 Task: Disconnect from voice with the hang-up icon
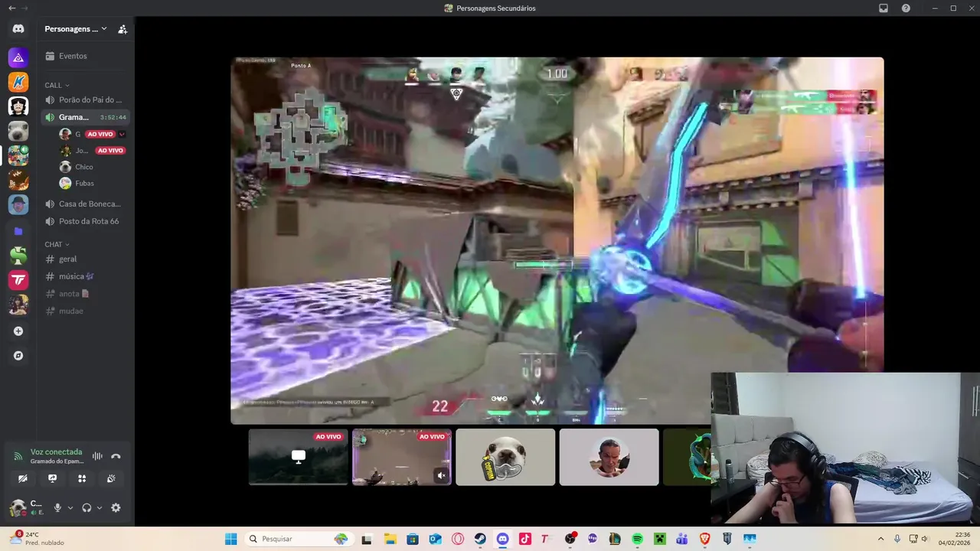[x=116, y=456]
